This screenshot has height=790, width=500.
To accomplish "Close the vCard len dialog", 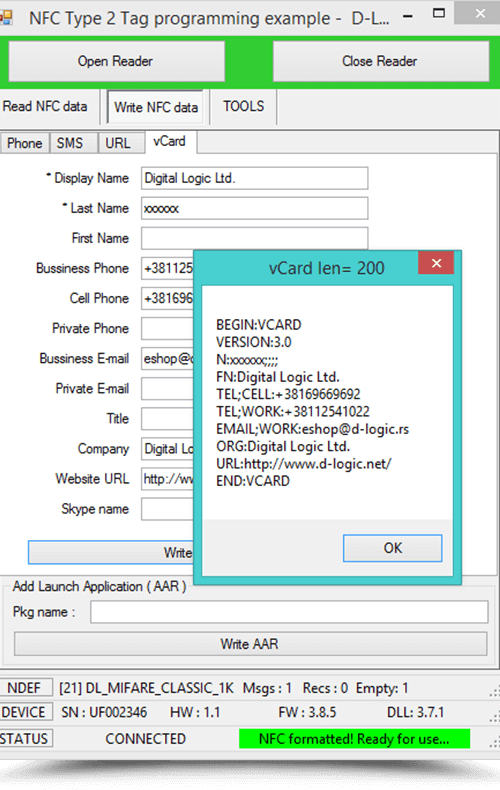I will pos(436,263).
